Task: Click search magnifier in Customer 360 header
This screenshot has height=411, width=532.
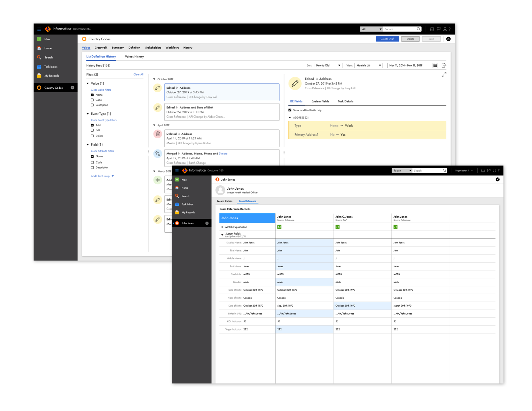Action: (444, 171)
